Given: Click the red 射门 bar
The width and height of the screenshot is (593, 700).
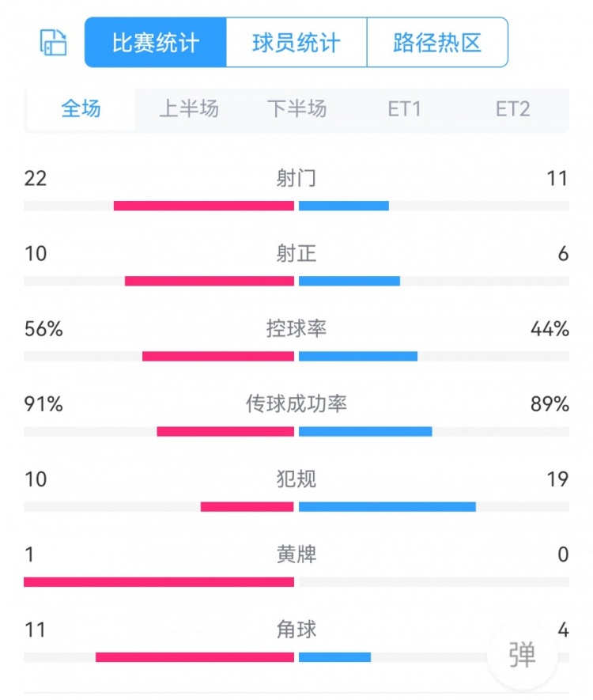Looking at the screenshot, I should [x=204, y=206].
